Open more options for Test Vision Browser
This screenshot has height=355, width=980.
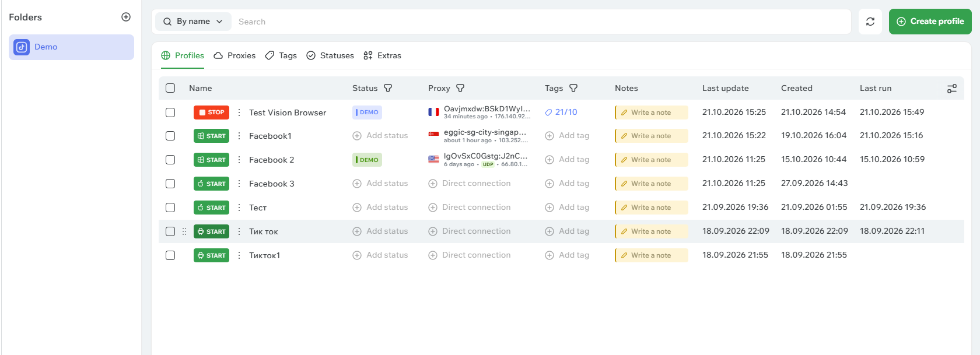[x=239, y=113]
